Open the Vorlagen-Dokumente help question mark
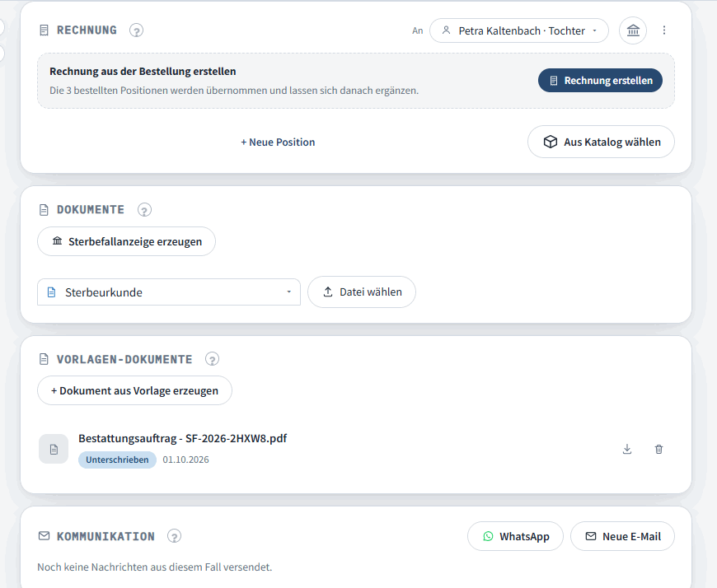The height and width of the screenshot is (588, 717). (x=212, y=360)
